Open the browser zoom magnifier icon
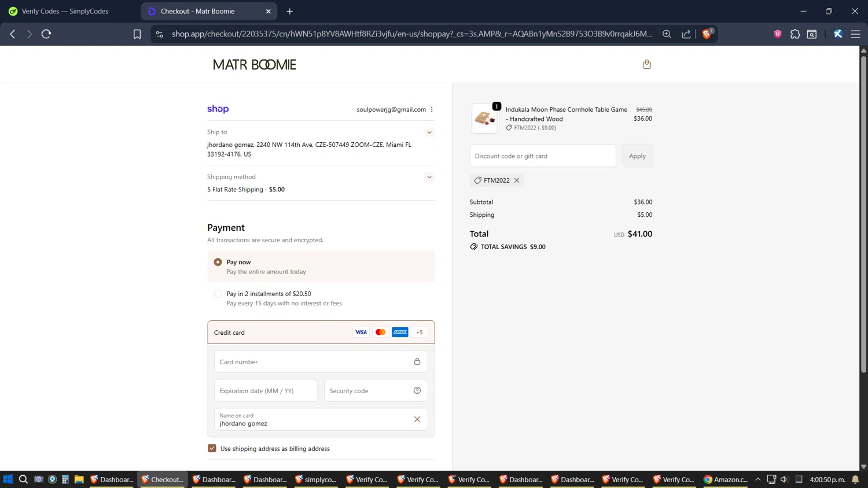The width and height of the screenshot is (868, 488). tap(667, 34)
